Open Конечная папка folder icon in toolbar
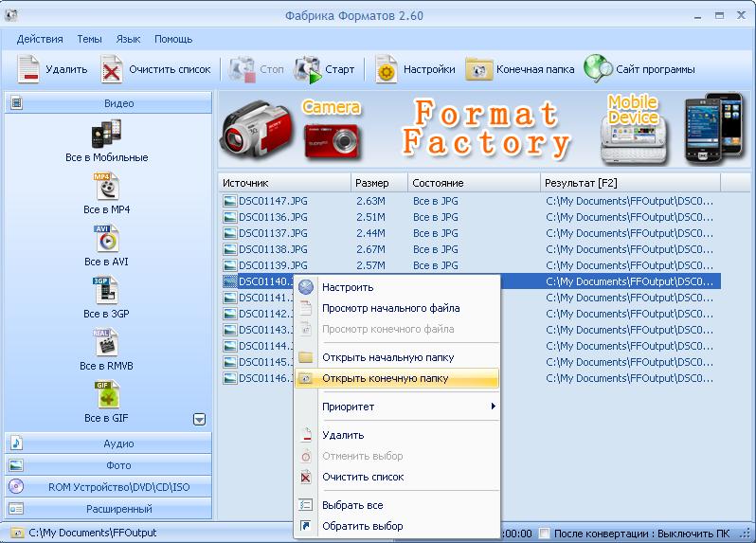 (x=478, y=69)
